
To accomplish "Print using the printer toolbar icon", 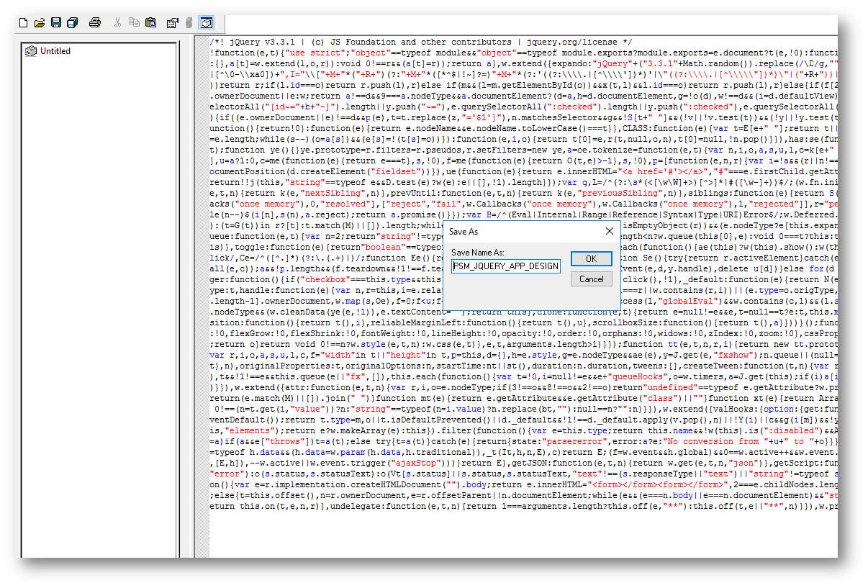I will 95,23.
